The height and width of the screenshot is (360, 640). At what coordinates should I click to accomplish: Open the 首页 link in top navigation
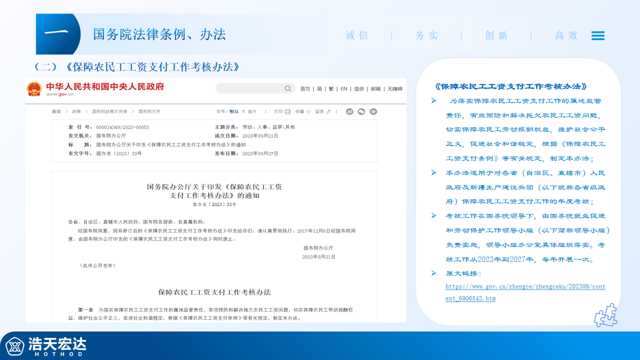click(x=305, y=89)
